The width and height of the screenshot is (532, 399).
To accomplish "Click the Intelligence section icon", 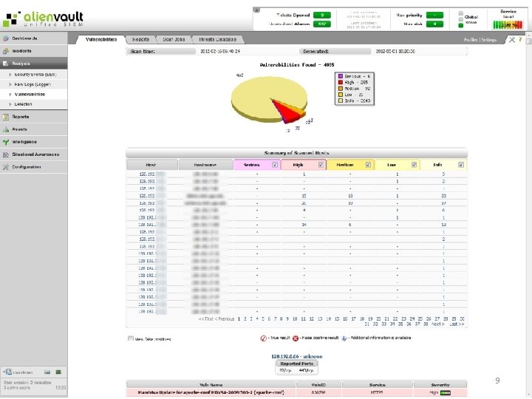I will pyautogui.click(x=6, y=142).
